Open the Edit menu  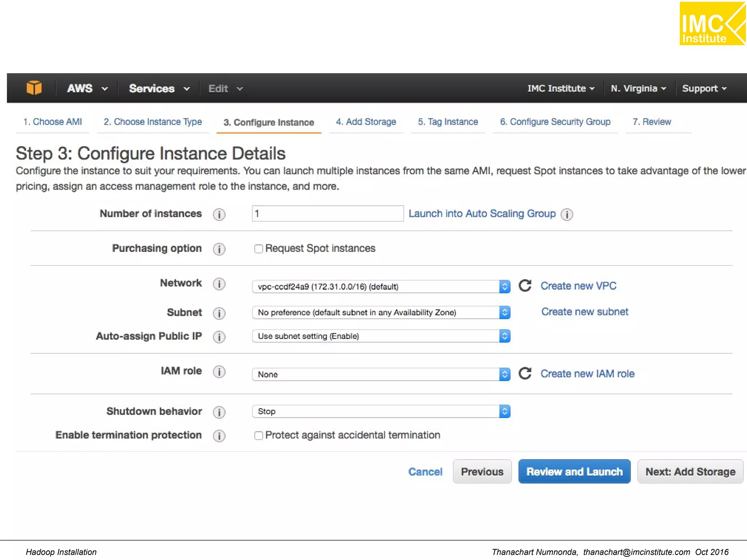pos(225,88)
